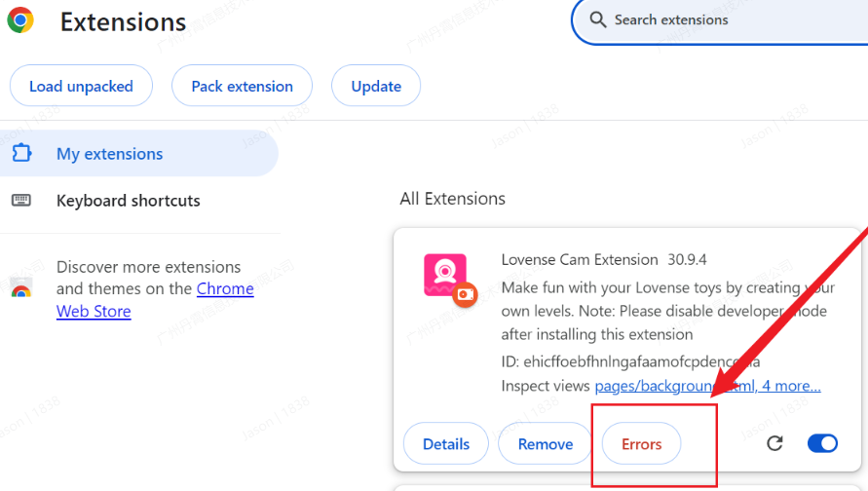Screen dimensions: 868x491
Task: Click the orange camera badge on extension icon
Action: pyautogui.click(x=465, y=294)
